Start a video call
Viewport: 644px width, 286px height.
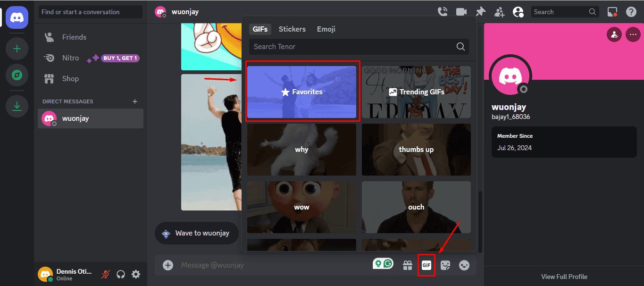tap(461, 12)
